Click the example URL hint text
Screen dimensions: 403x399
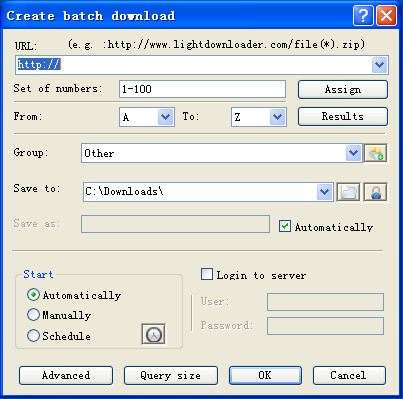[216, 44]
